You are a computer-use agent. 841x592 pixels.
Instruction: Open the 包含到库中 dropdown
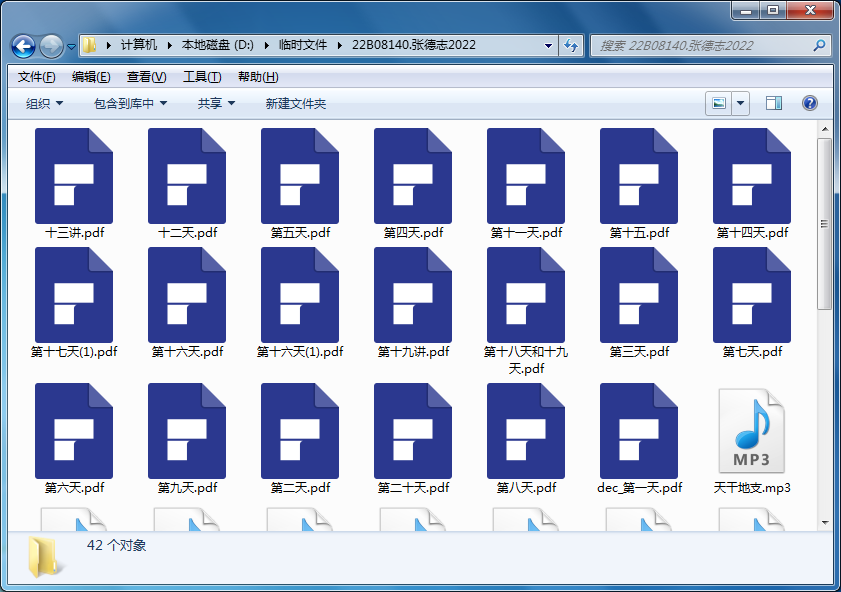click(x=130, y=103)
